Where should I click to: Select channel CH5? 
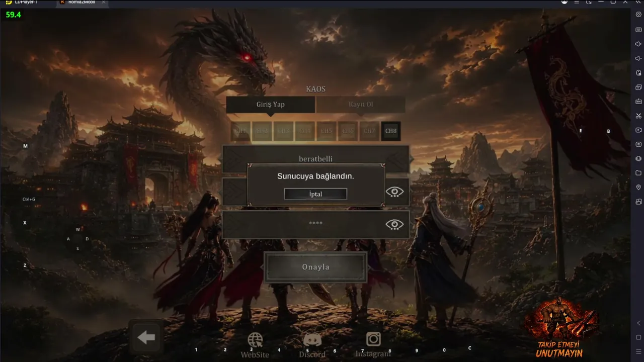[x=327, y=131]
